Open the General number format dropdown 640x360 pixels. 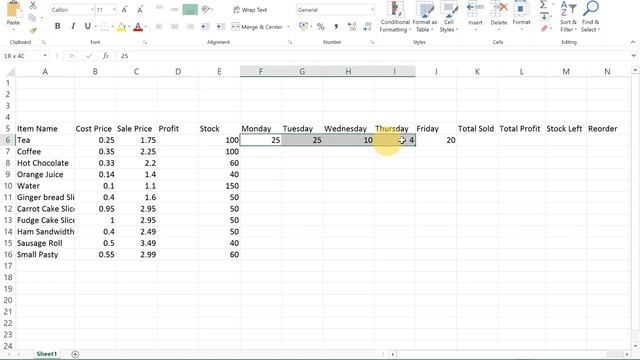click(x=335, y=9)
